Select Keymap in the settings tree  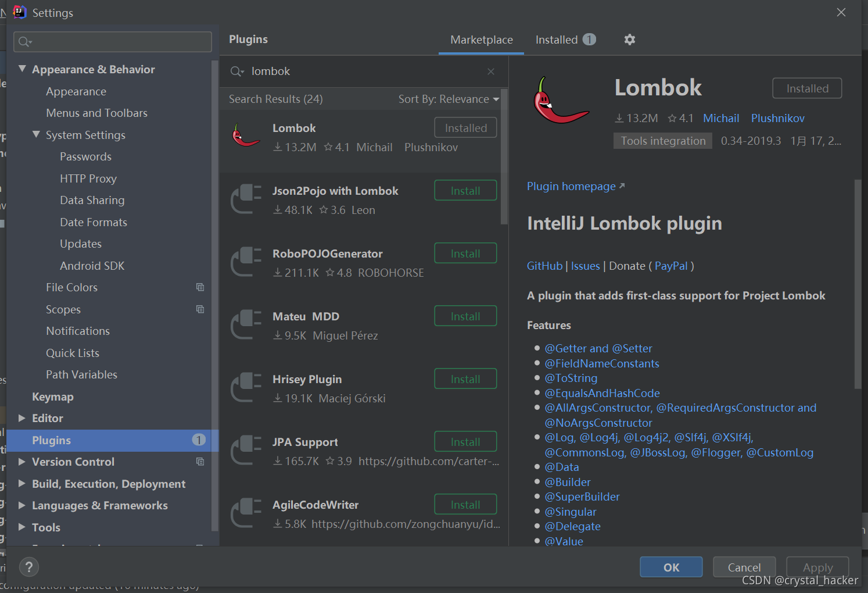[53, 396]
